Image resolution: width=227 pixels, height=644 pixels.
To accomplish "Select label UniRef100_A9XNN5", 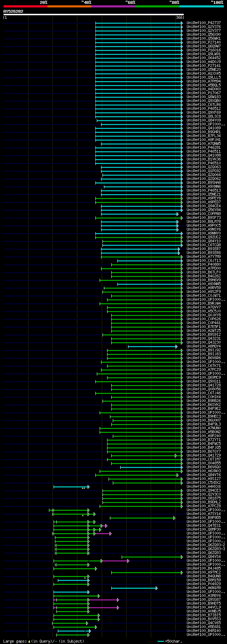I will tap(204, 284).
